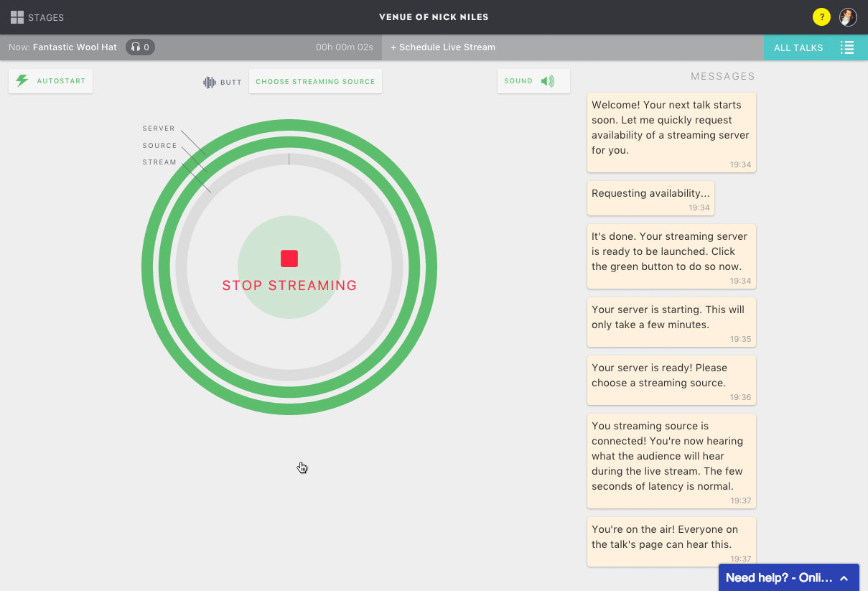868x591 pixels.
Task: Toggle the Sound button
Action: (533, 81)
